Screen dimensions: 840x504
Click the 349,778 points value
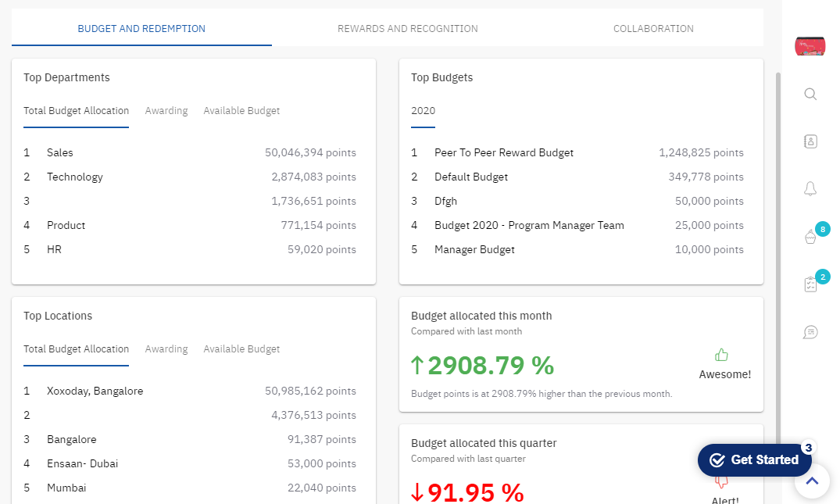tap(706, 177)
